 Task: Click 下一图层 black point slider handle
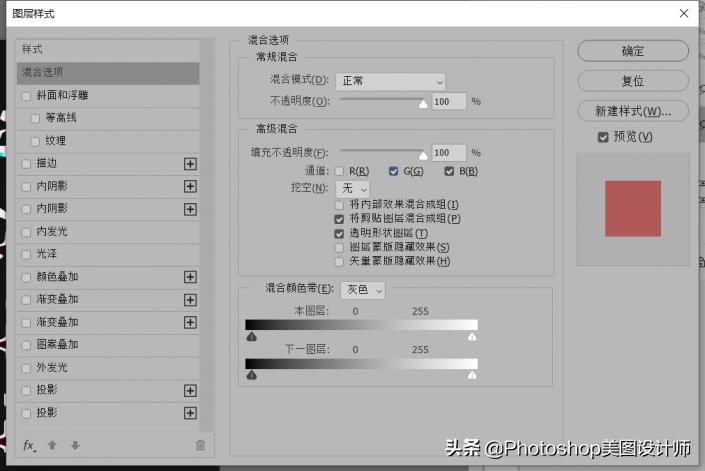[x=252, y=375]
